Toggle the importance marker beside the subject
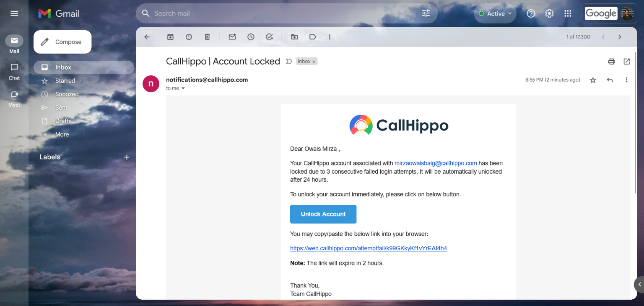The height and width of the screenshot is (306, 644). click(x=288, y=62)
